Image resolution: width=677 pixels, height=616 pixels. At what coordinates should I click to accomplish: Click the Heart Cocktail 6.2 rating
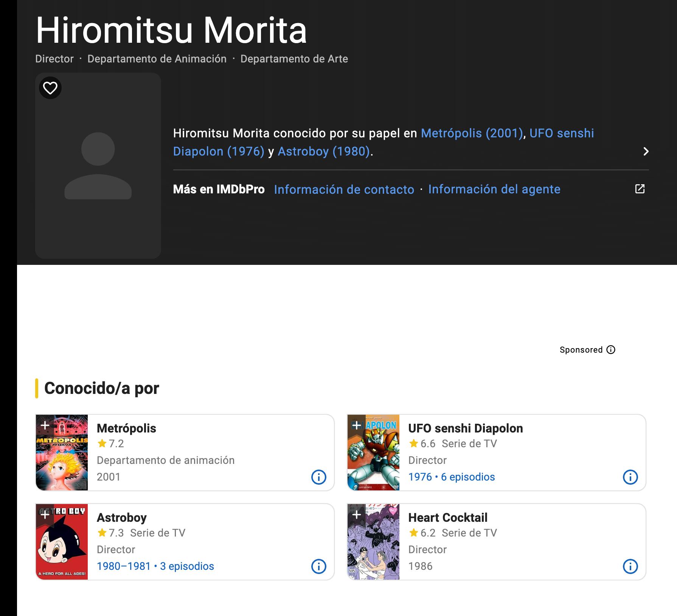click(422, 533)
